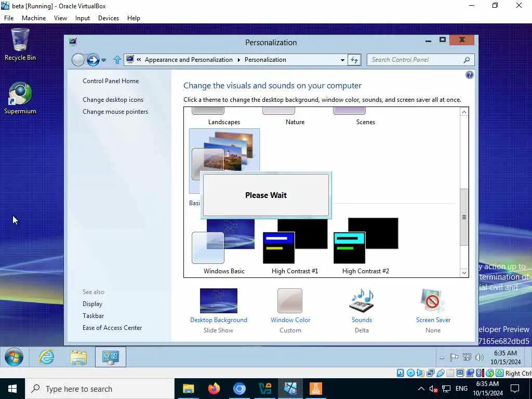Show hidden icons in guest tray
Image resolution: width=532 pixels, height=399 pixels.
442,357
